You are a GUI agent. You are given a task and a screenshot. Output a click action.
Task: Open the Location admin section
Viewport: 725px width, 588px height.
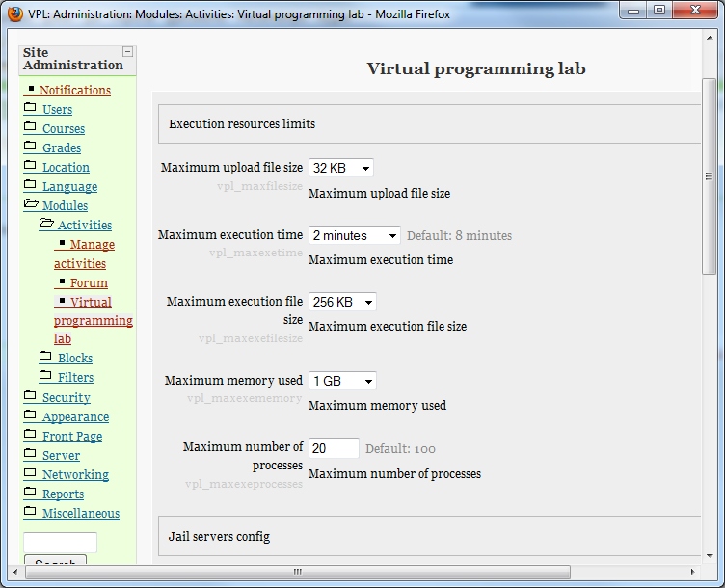[67, 168]
